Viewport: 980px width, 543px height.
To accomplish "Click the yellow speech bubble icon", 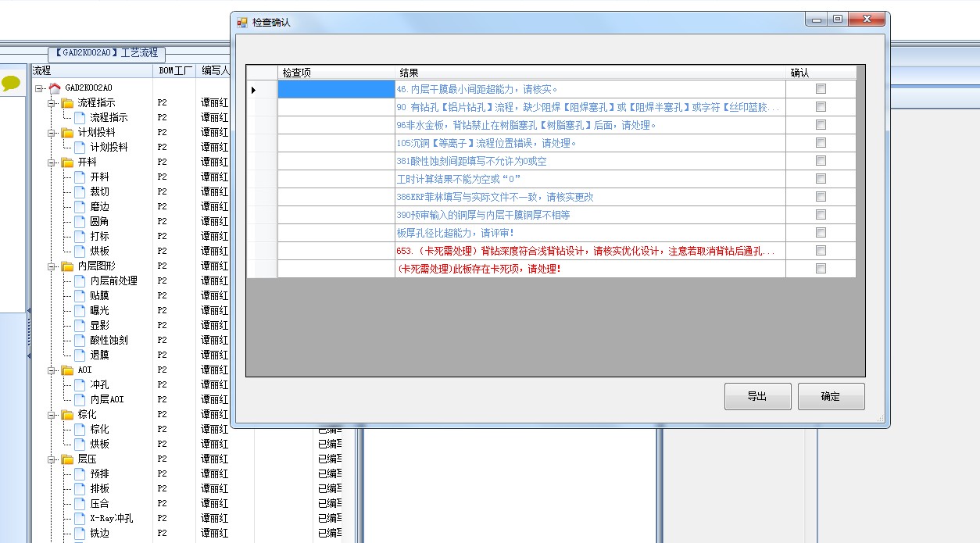I will [11, 83].
